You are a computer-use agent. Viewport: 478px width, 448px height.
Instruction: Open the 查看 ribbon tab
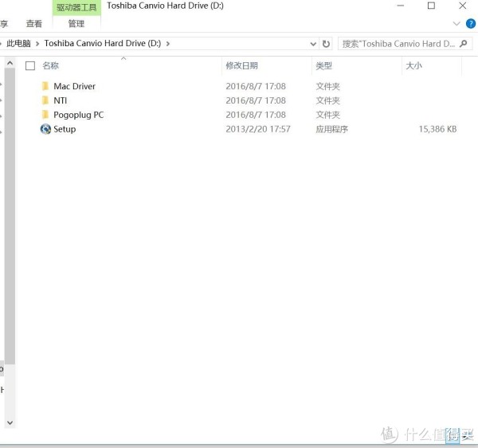33,23
